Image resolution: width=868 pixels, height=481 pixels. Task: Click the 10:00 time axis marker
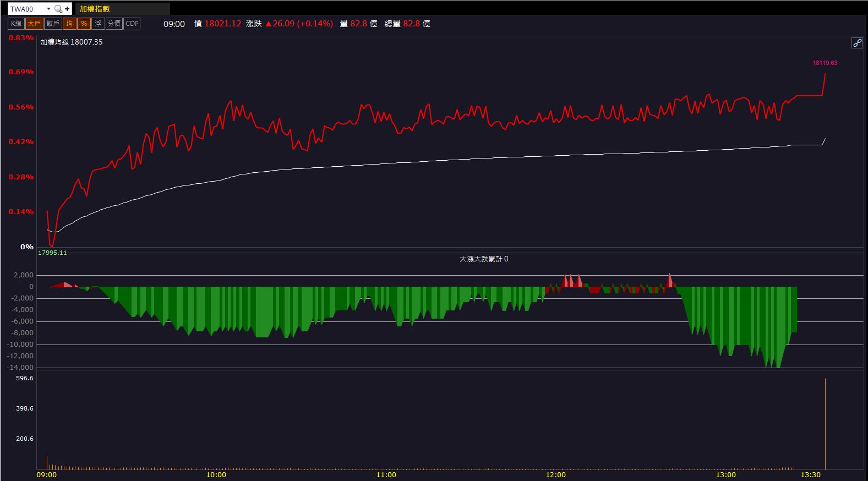[x=216, y=474]
